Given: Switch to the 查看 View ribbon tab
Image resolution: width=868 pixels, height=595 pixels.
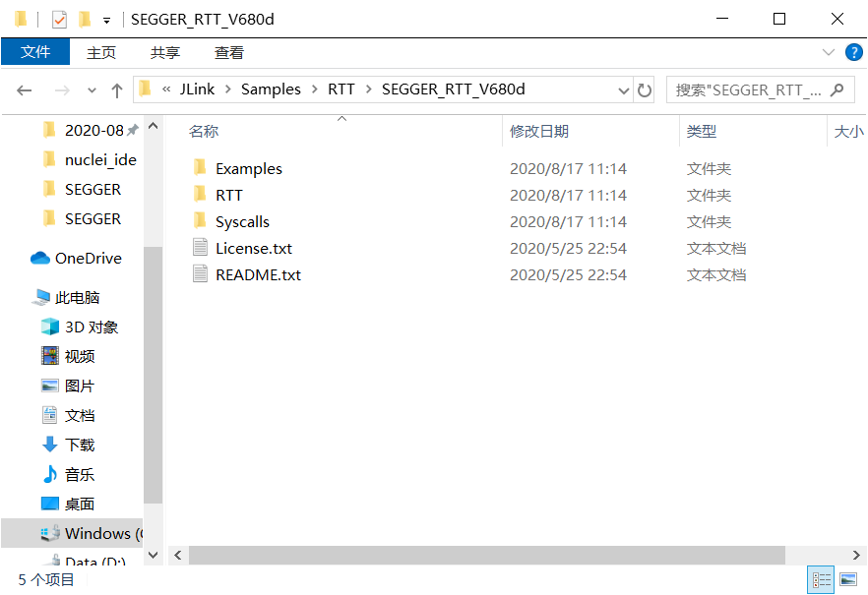Looking at the screenshot, I should [228, 53].
